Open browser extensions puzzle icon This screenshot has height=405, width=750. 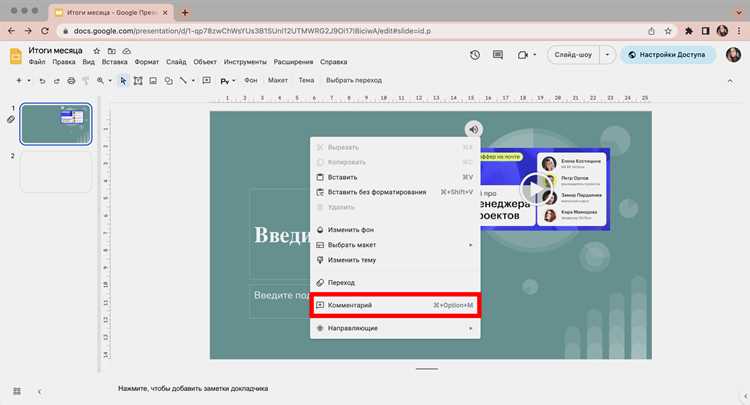(x=689, y=31)
